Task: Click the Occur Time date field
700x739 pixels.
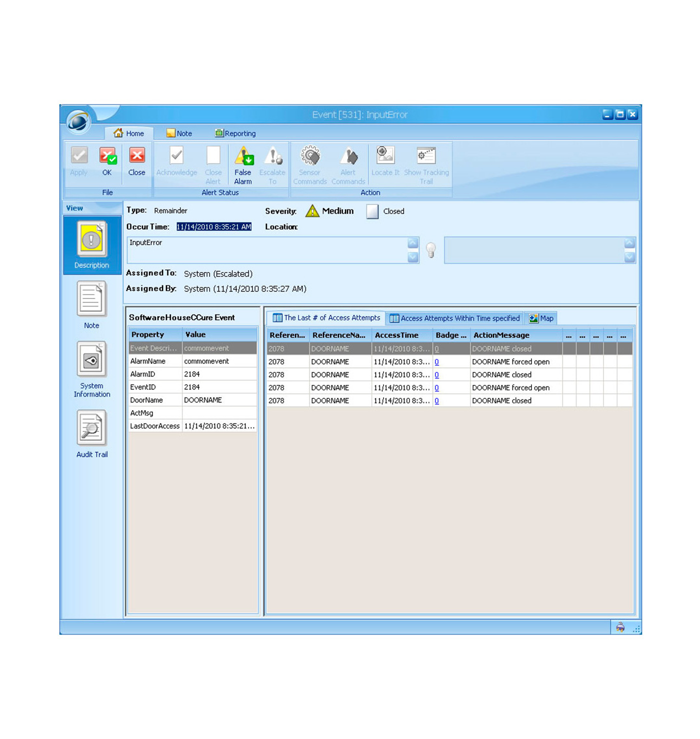Action: pos(214,227)
